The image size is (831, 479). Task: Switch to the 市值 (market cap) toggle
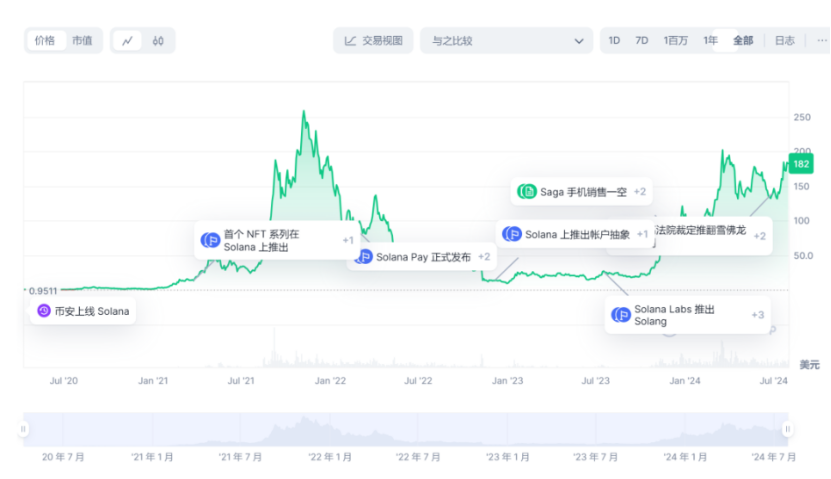[82, 40]
